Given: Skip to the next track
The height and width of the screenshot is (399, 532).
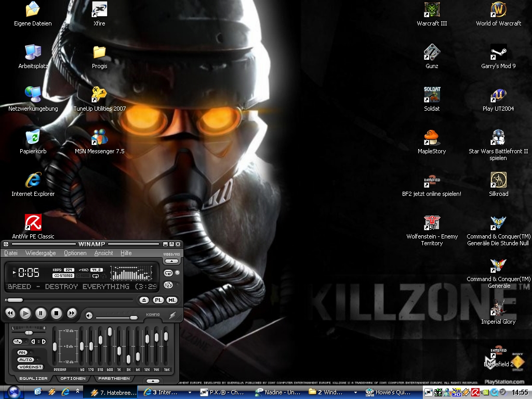Looking at the screenshot, I should 72,313.
